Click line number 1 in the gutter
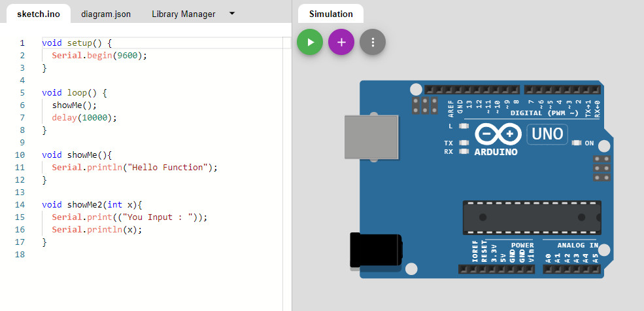 click(22, 43)
